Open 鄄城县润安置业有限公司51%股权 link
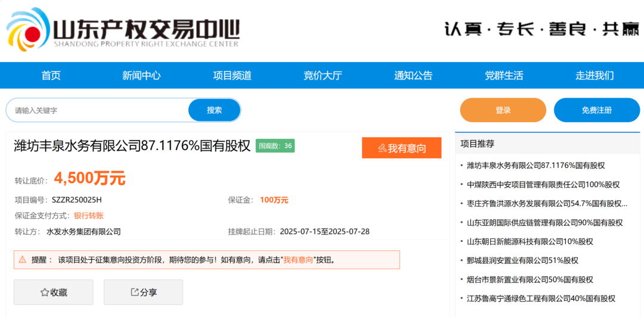This screenshot has width=644, height=317. click(x=522, y=260)
